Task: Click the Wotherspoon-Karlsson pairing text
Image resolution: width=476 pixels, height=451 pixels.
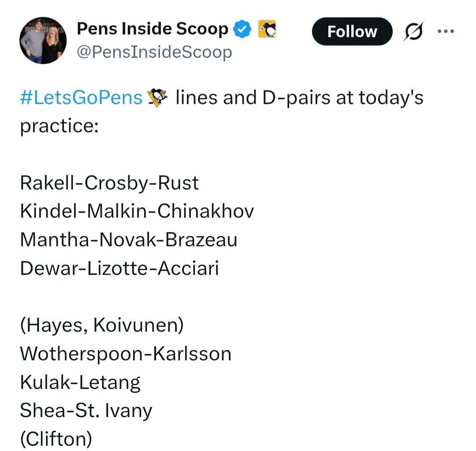Action: pos(126,353)
